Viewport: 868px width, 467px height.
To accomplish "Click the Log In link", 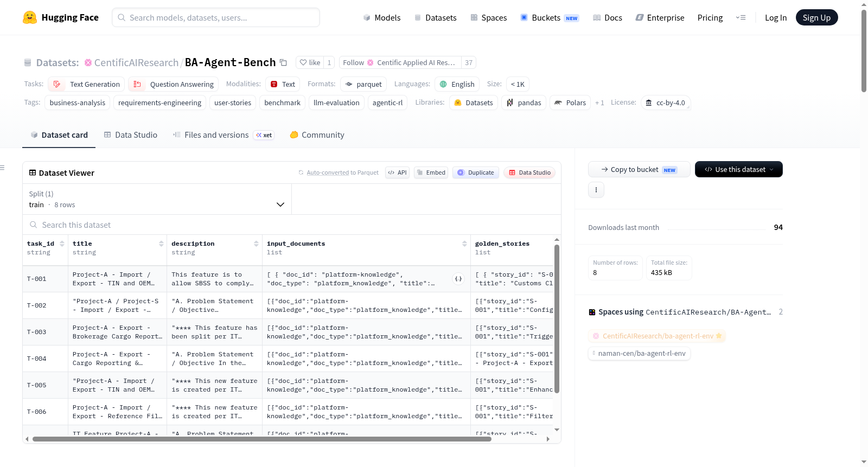I will coord(776,17).
